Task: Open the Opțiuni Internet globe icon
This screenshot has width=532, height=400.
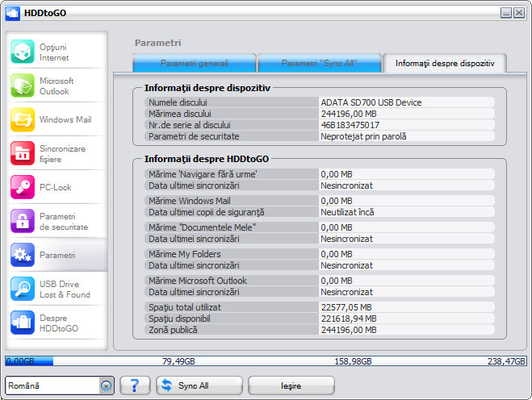Action: tap(23, 52)
